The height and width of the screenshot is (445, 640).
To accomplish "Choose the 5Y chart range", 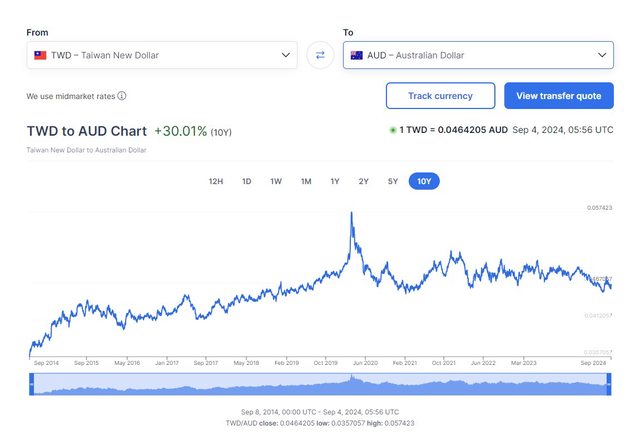I will [393, 181].
